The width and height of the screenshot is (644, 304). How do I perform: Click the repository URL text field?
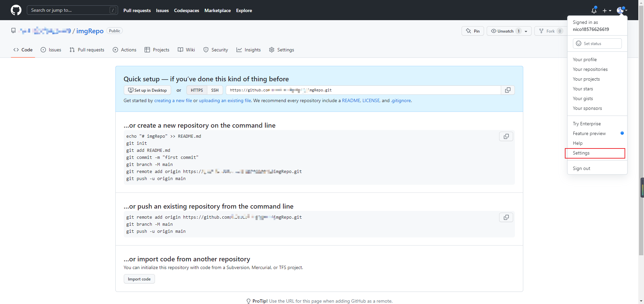(363, 90)
